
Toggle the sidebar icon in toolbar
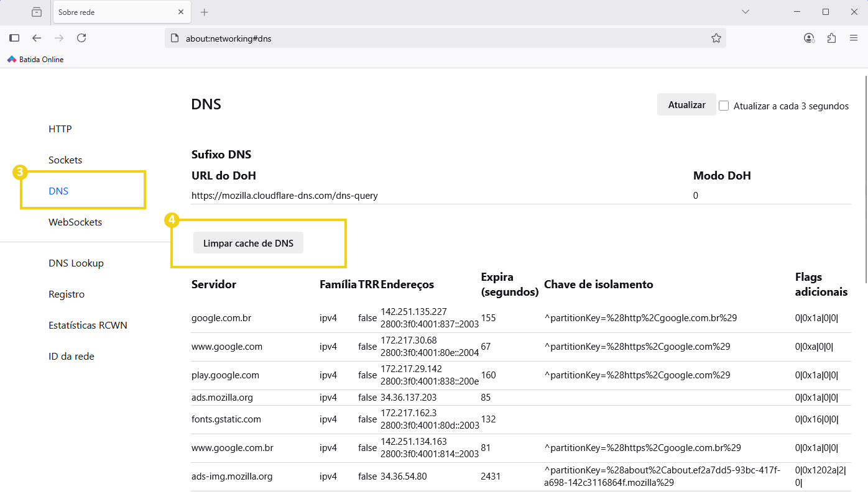(x=14, y=38)
